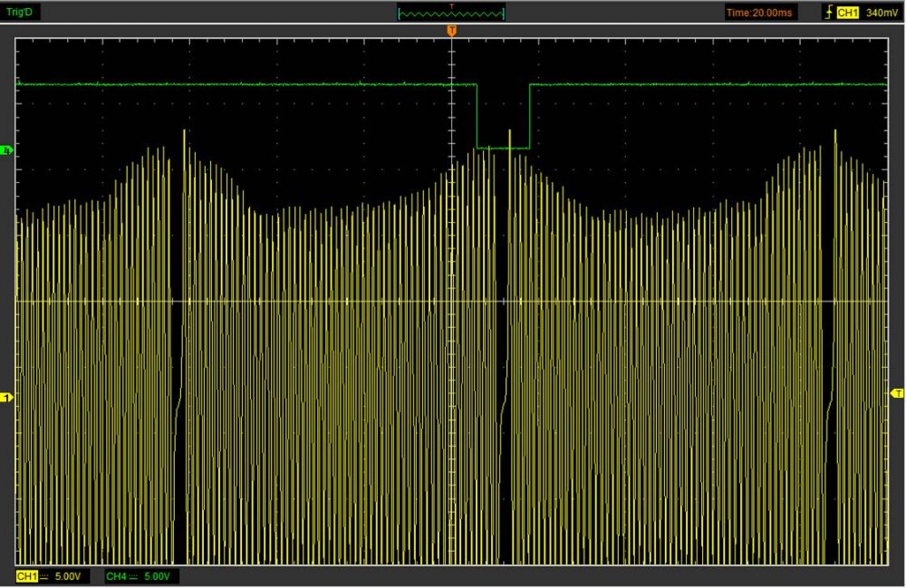Click the Trig'D trigger status indicator
The width and height of the screenshot is (906, 588).
pyautogui.click(x=21, y=13)
